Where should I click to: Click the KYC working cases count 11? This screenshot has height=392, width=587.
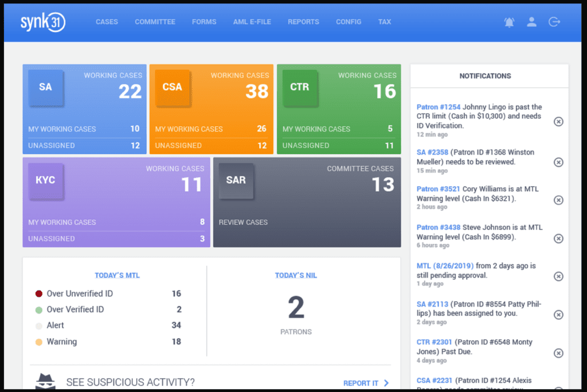191,185
